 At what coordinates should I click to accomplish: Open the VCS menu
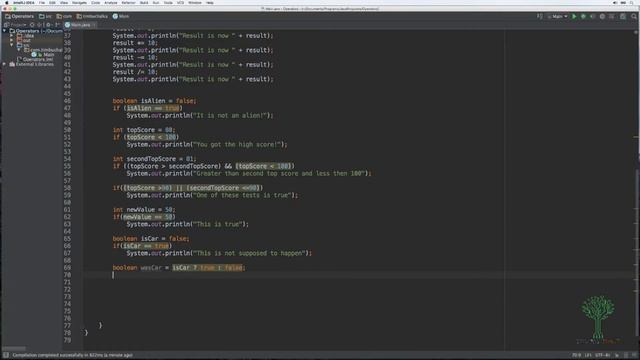[180, 3]
